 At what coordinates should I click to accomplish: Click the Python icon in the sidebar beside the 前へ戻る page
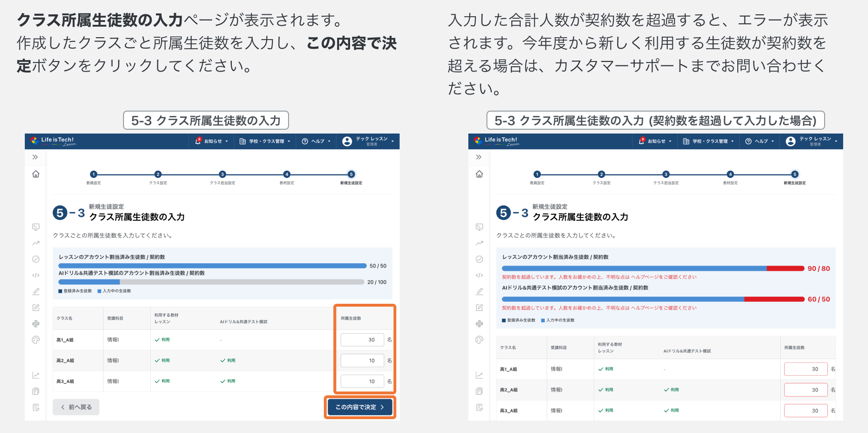(x=36, y=324)
